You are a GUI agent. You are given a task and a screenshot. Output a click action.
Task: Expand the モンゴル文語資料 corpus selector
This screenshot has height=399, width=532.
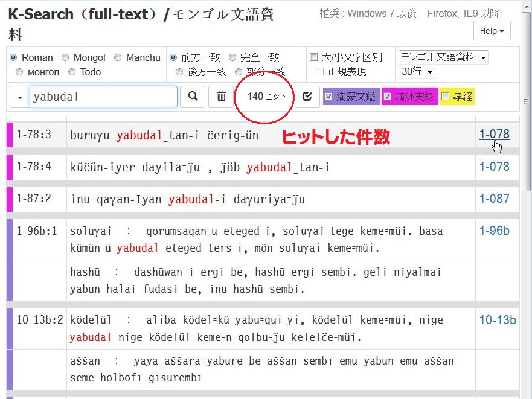[443, 57]
